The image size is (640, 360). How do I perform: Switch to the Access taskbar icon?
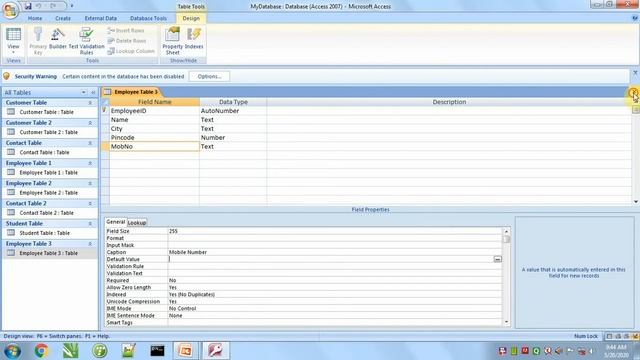tap(216, 351)
